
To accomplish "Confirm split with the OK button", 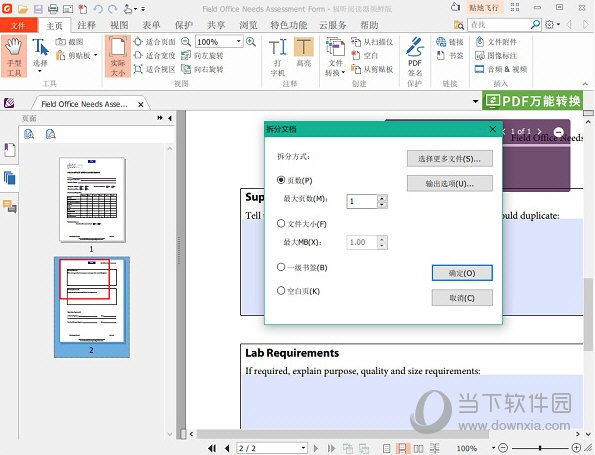I will [x=462, y=273].
